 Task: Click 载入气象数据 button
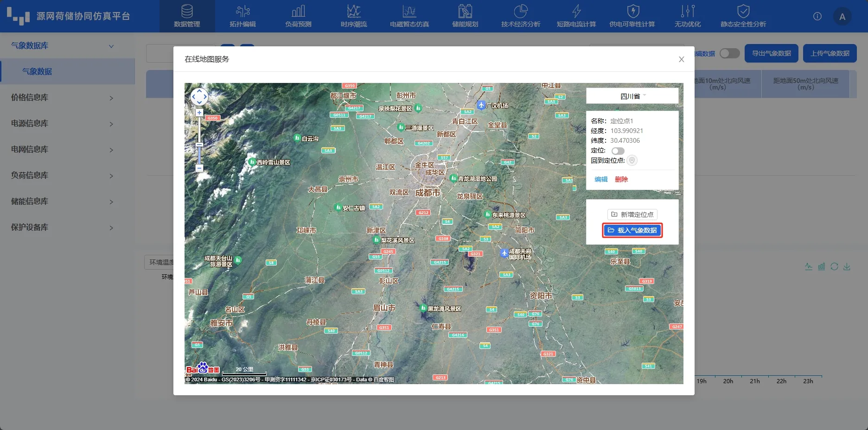pos(632,230)
